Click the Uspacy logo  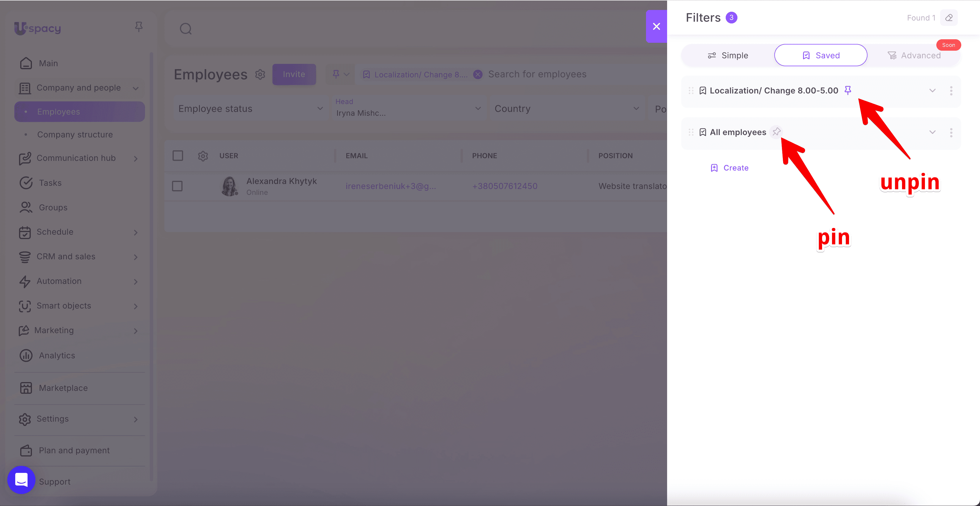37,28
